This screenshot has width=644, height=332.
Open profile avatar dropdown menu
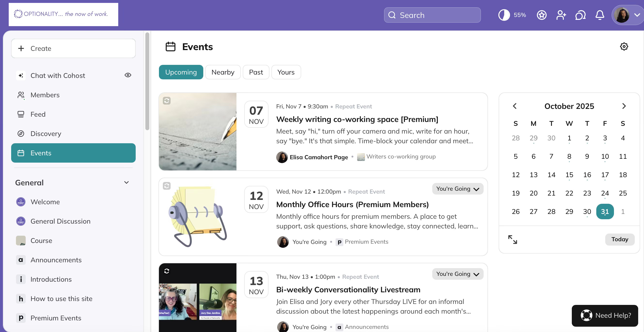click(x=628, y=15)
